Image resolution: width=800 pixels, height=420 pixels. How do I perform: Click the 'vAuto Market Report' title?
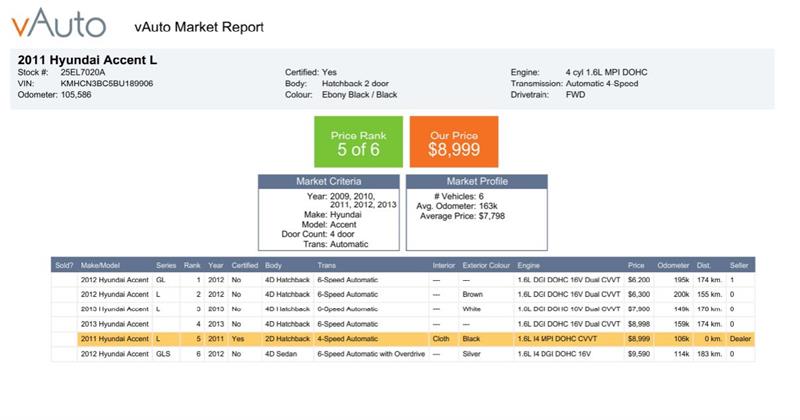pyautogui.click(x=199, y=27)
